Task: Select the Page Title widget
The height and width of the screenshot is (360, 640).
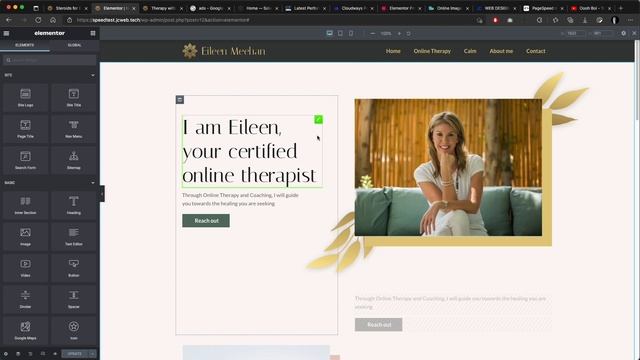Action: [25, 129]
